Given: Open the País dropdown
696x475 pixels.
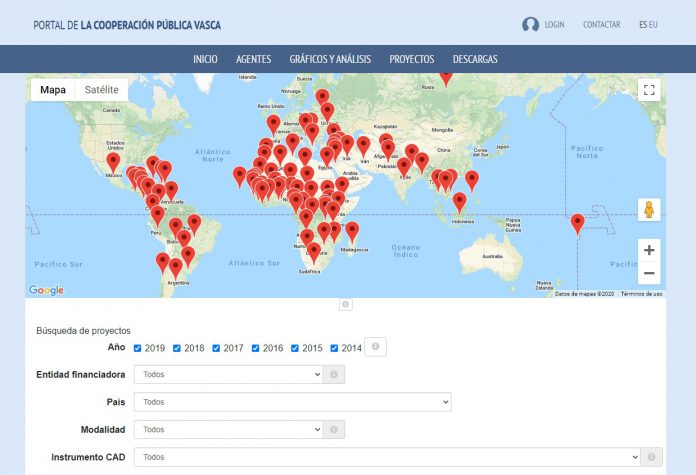Looking at the screenshot, I should [x=293, y=402].
